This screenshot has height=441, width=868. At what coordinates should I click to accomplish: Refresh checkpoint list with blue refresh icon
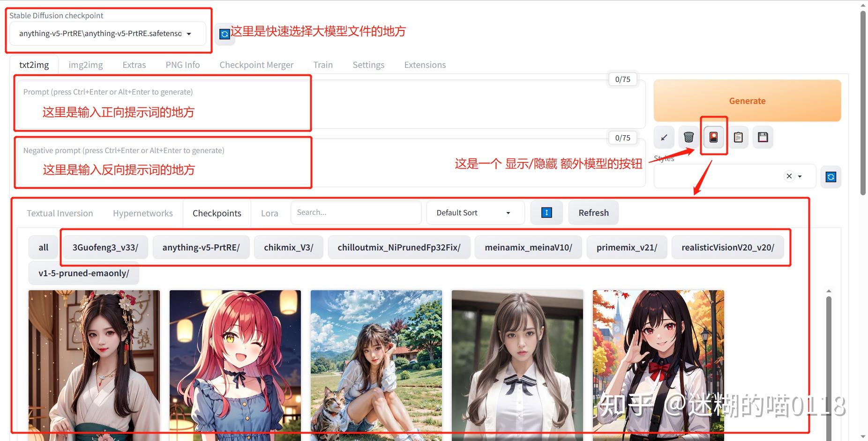225,34
